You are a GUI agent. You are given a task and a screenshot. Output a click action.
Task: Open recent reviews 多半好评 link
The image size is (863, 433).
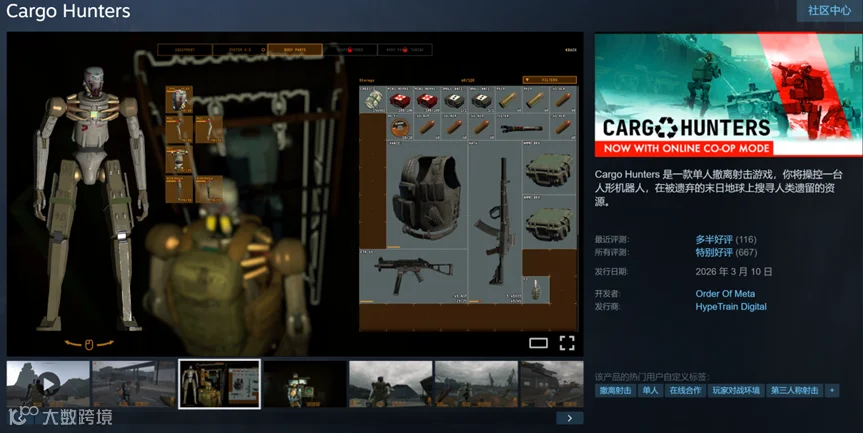point(714,239)
